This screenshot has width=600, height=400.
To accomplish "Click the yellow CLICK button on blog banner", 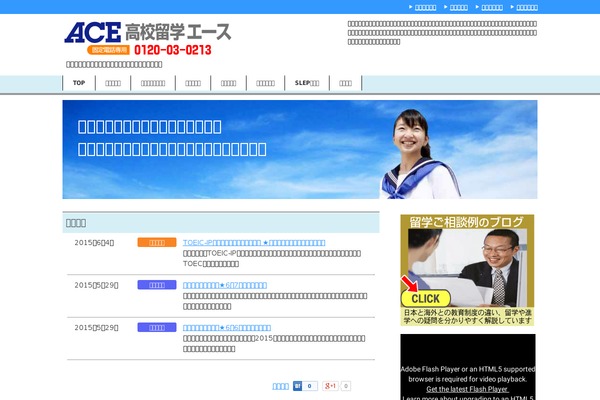I will tap(426, 298).
